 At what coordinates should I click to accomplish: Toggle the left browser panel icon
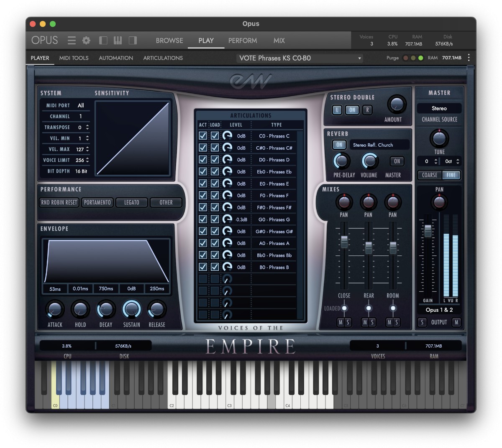coord(103,40)
